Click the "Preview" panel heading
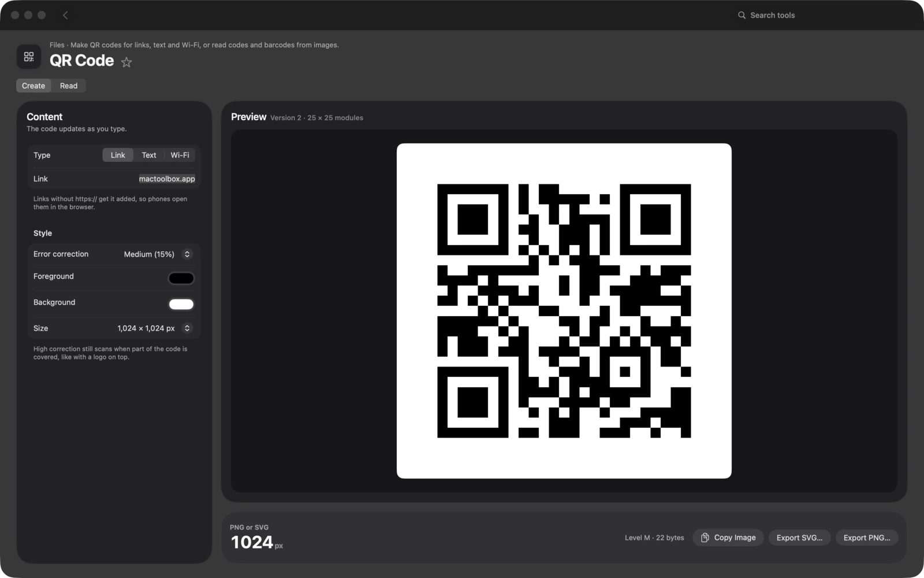The width and height of the screenshot is (924, 578). [x=249, y=117]
